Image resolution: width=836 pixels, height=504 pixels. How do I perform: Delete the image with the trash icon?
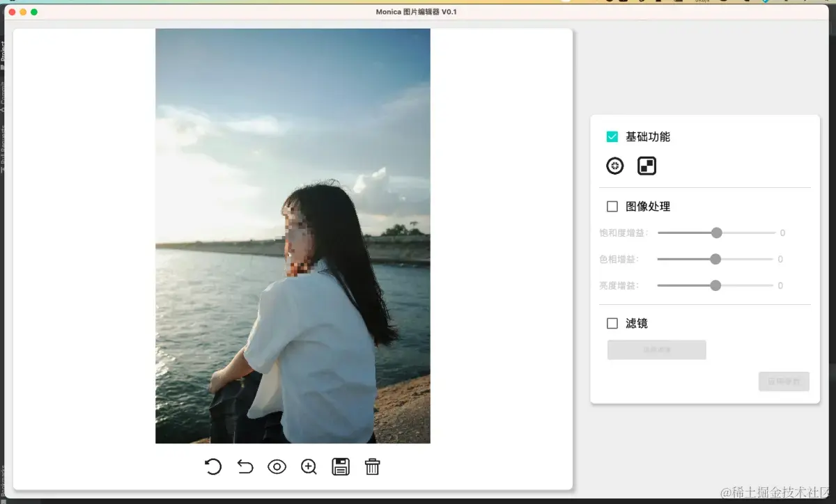point(373,466)
